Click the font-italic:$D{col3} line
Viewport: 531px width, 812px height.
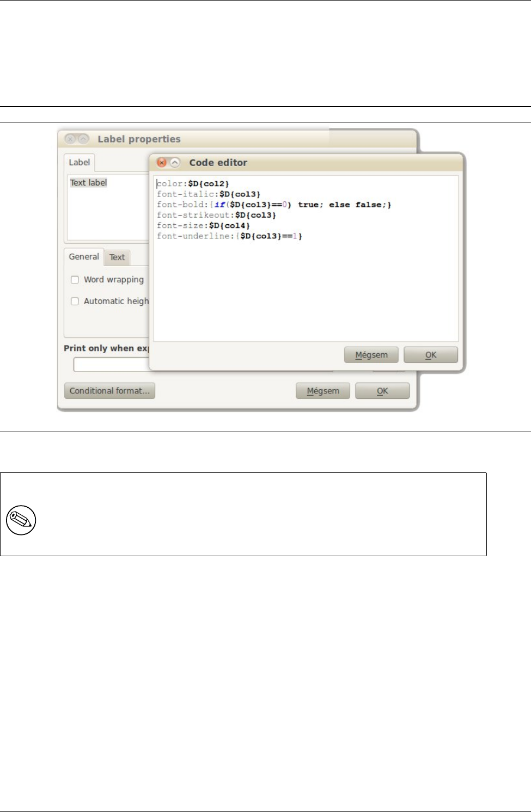[209, 194]
